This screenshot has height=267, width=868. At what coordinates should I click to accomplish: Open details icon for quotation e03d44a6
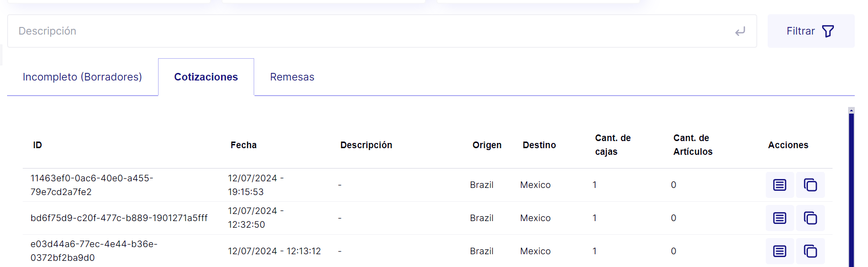pyautogui.click(x=779, y=251)
